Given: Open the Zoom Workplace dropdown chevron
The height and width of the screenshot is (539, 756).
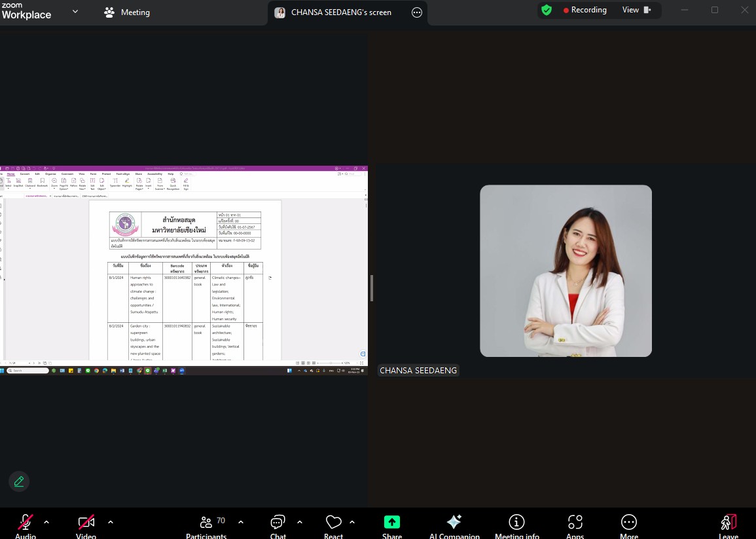Looking at the screenshot, I should click(x=75, y=11).
